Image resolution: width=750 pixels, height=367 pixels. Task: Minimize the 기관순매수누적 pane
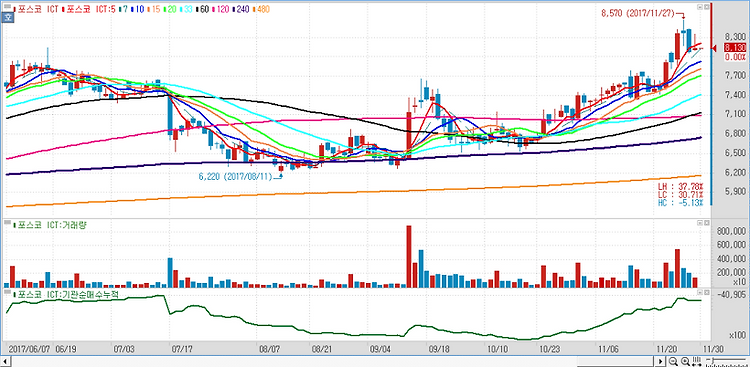(700, 291)
